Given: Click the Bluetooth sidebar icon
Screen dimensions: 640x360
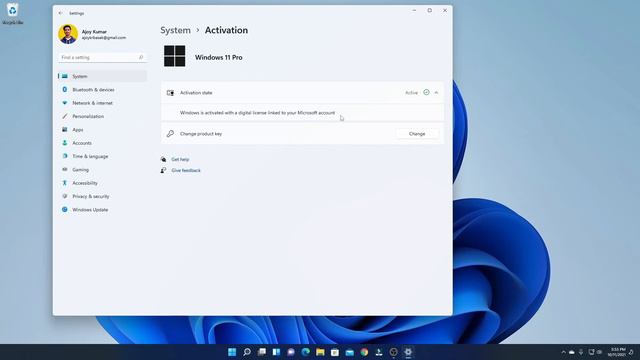Looking at the screenshot, I should 64,89.
